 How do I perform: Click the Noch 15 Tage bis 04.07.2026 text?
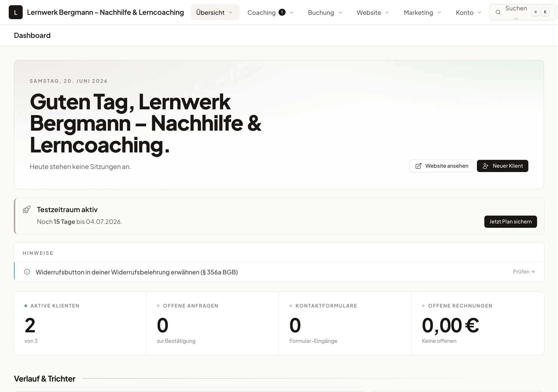pyautogui.click(x=80, y=222)
